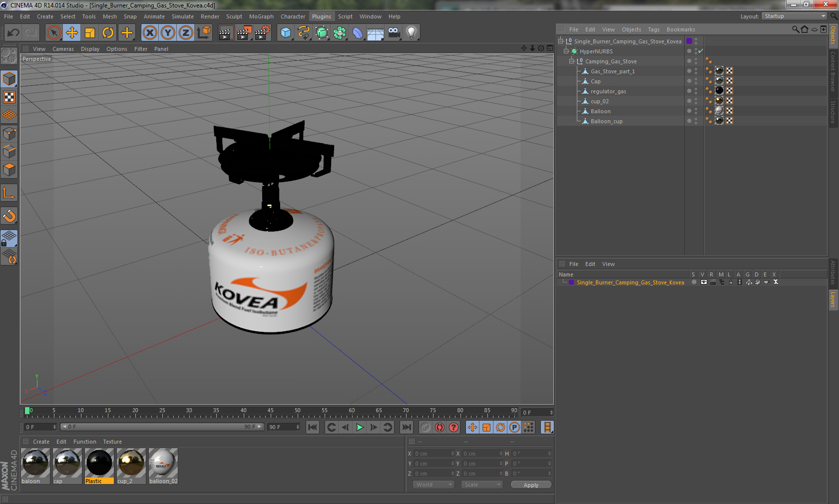The image size is (839, 504).
Task: Toggle X axis lock
Action: click(149, 33)
